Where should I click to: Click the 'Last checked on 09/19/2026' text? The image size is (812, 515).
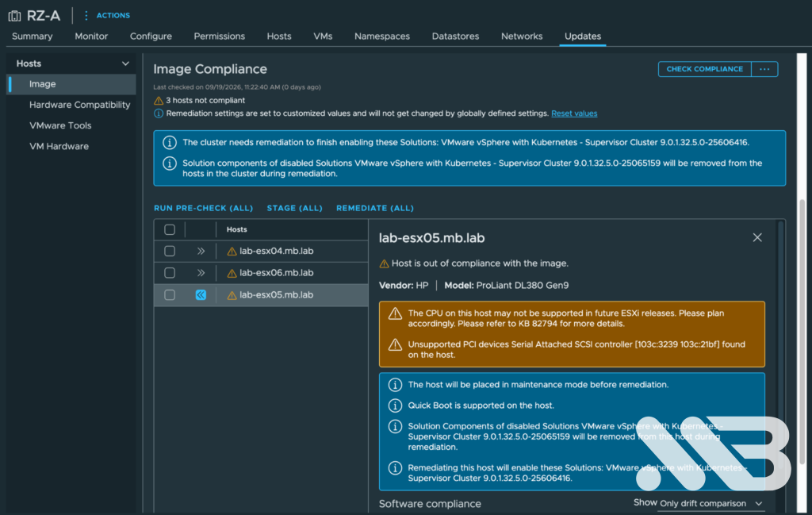236,87
